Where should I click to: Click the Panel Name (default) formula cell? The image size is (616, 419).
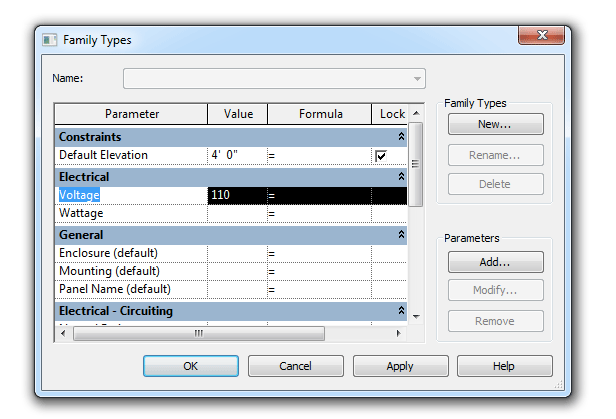click(319, 289)
